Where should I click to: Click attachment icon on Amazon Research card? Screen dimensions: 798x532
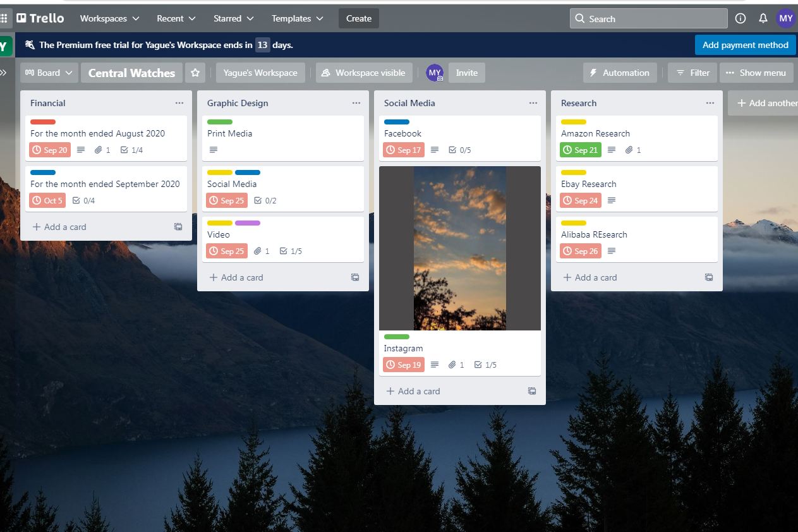click(x=629, y=150)
